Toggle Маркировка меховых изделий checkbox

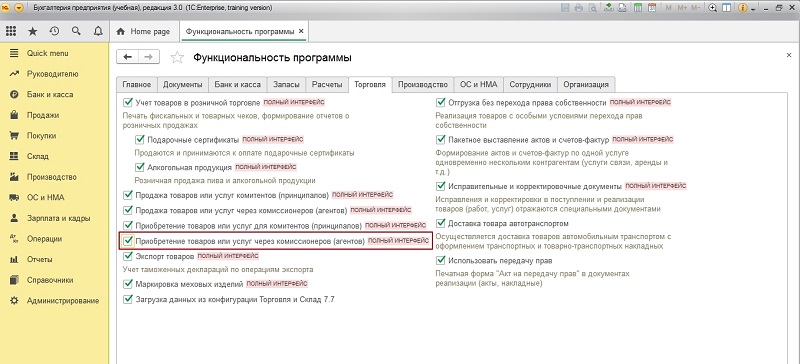(128, 283)
